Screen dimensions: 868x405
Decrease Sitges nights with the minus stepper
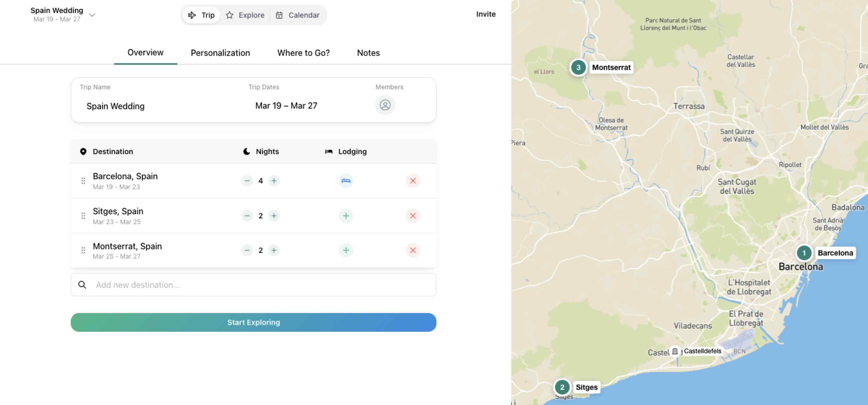[247, 215]
